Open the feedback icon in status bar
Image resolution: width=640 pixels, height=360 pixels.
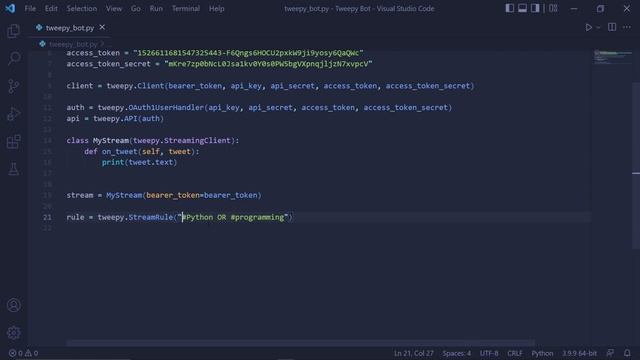tap(610, 353)
